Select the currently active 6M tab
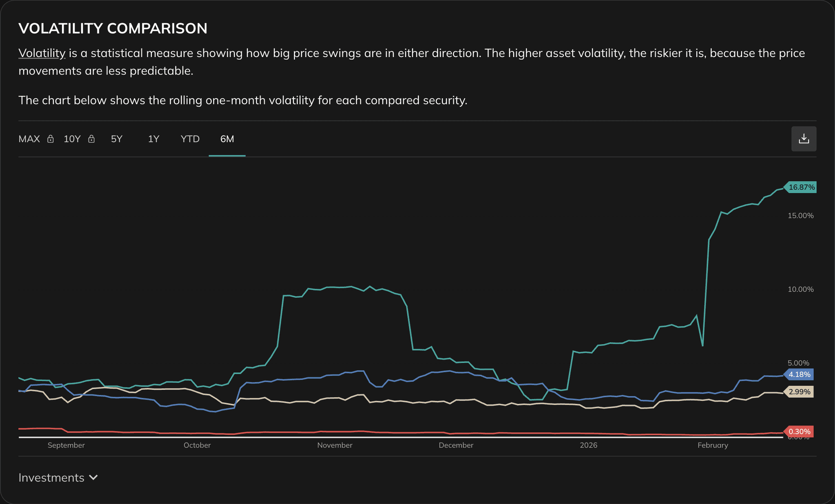Screen dimensions: 835x504 (227, 139)
